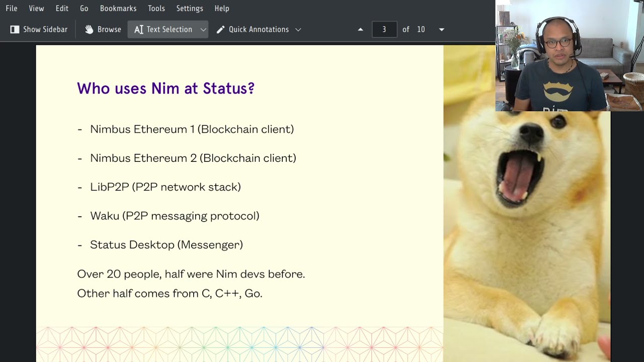Switch to Browse hand tool
This screenshot has width=644, height=362.
pos(103,30)
